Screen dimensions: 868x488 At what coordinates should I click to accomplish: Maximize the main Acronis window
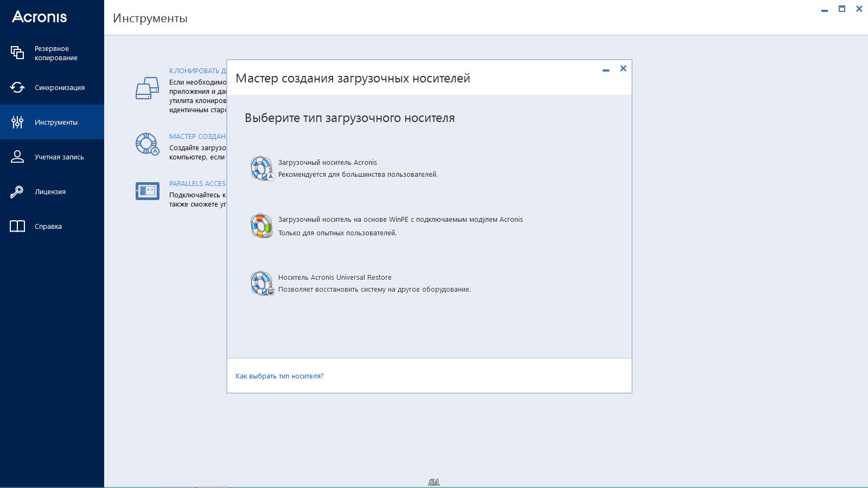(x=842, y=9)
